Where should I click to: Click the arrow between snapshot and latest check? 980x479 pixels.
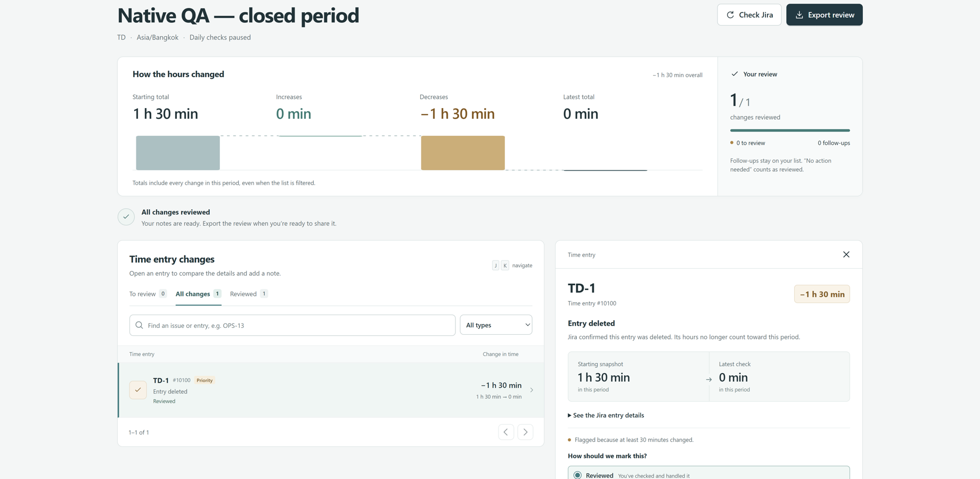click(709, 379)
